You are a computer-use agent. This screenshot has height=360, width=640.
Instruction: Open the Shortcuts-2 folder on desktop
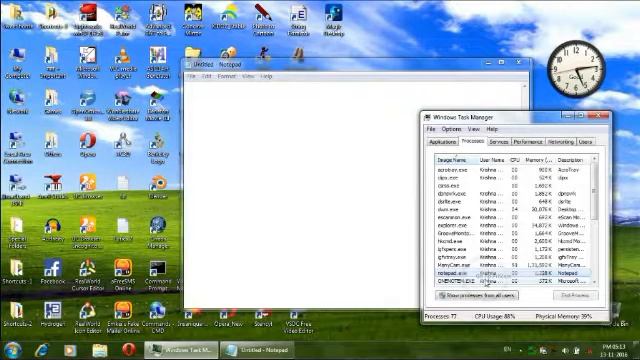(x=17, y=314)
